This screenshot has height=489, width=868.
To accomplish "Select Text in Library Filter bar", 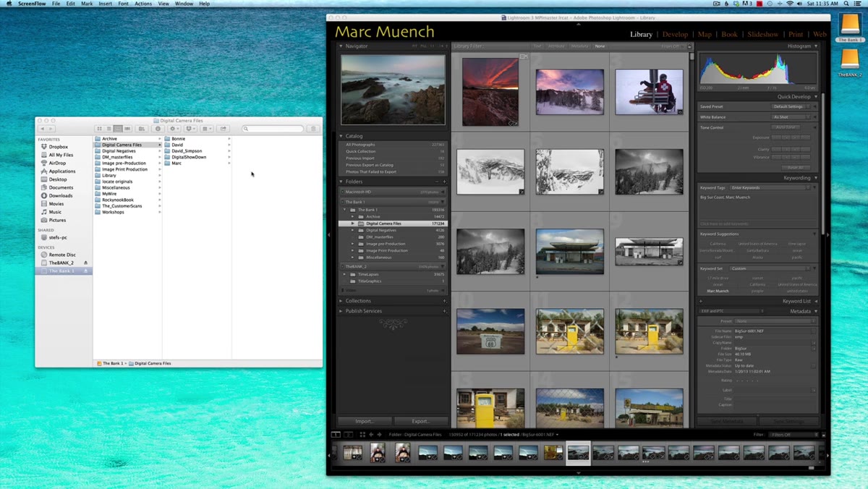I will tap(537, 46).
